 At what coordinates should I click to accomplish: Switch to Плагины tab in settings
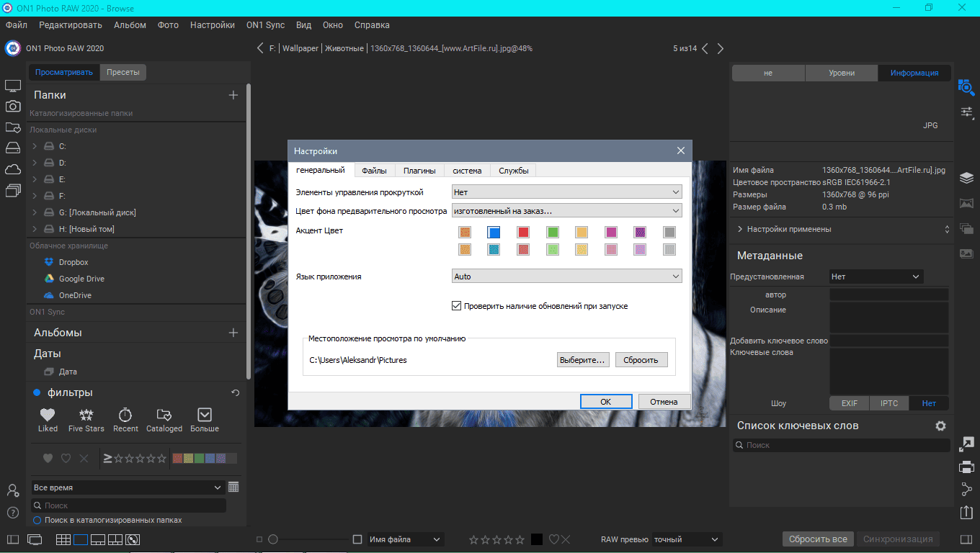[419, 171]
